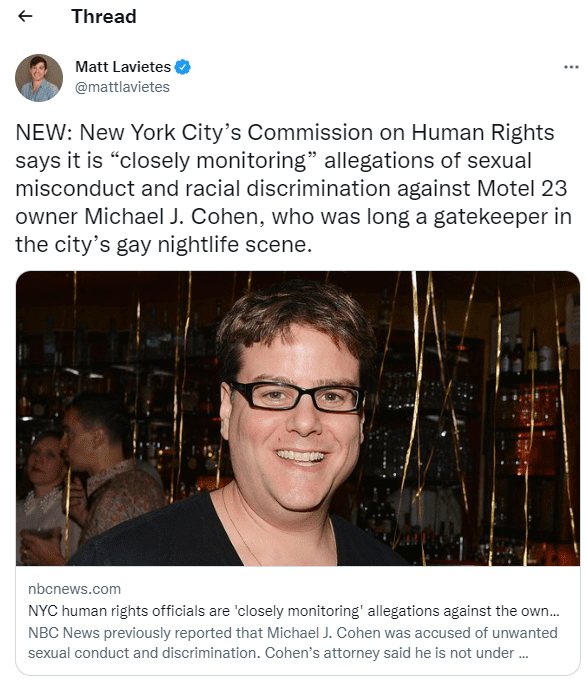Viewport: 586px width, 688px height.
Task: Click the word NEW: in the tweet
Action: [44, 132]
